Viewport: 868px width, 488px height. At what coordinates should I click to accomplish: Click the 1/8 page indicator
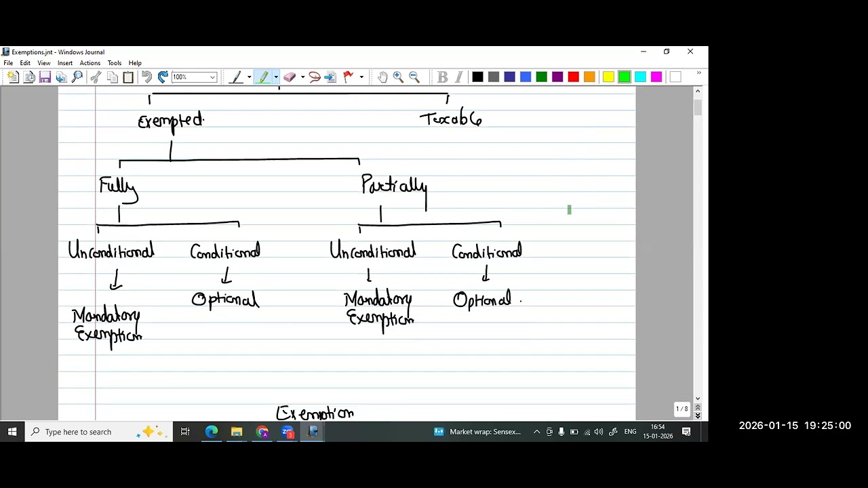point(682,409)
